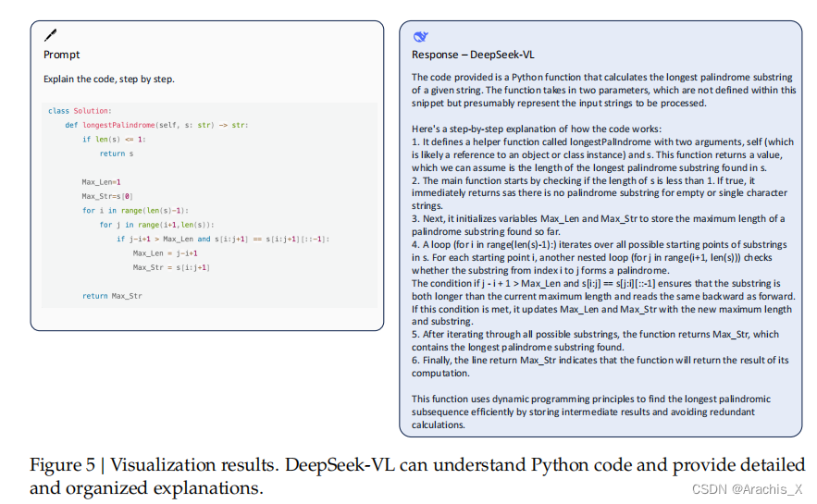This screenshot has height=504, width=817.
Task: Click 'The code provided is a Python function' sentence
Action: click(603, 90)
